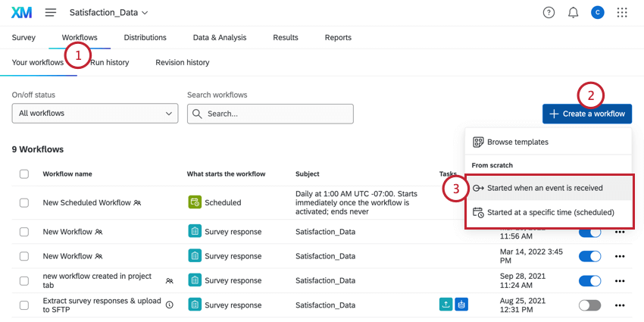Open the hamburger navigation menu

(51, 13)
